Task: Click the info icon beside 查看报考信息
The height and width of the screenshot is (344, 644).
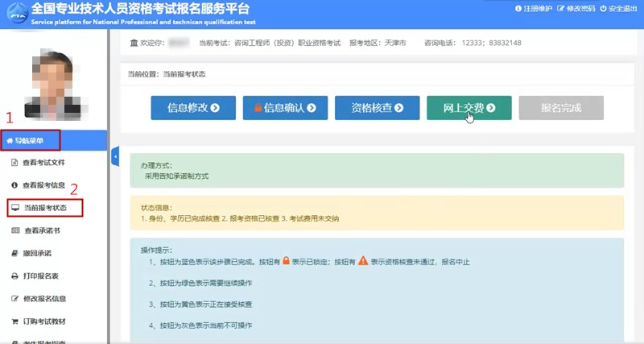Action: (14, 185)
